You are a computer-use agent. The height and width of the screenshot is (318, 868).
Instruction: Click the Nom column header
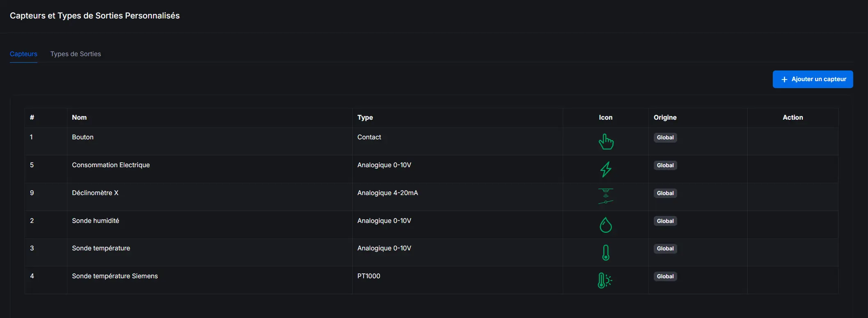pos(79,118)
